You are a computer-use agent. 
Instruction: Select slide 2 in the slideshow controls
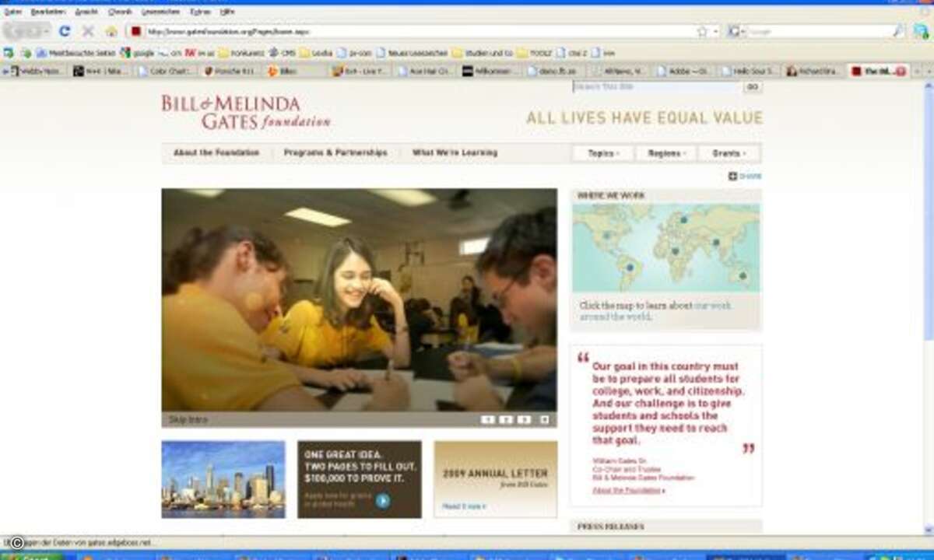click(506, 420)
